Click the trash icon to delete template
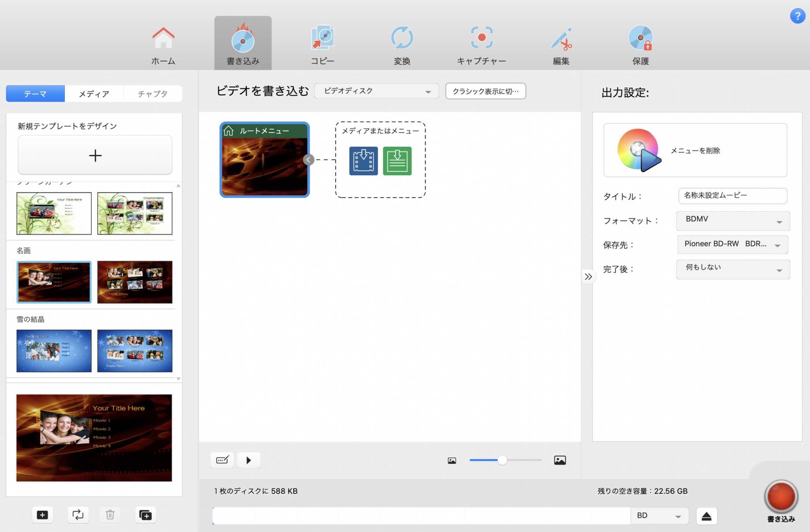This screenshot has height=532, width=810. (110, 515)
